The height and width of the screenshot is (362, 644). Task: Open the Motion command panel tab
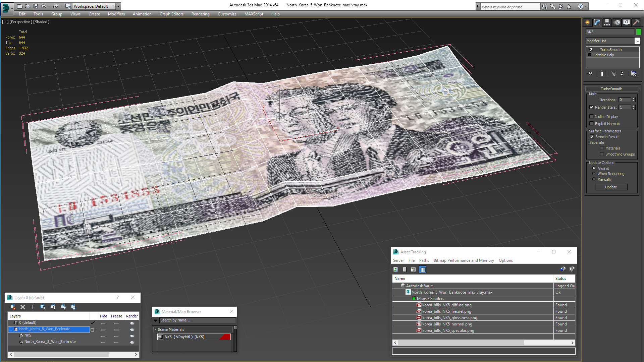click(617, 22)
